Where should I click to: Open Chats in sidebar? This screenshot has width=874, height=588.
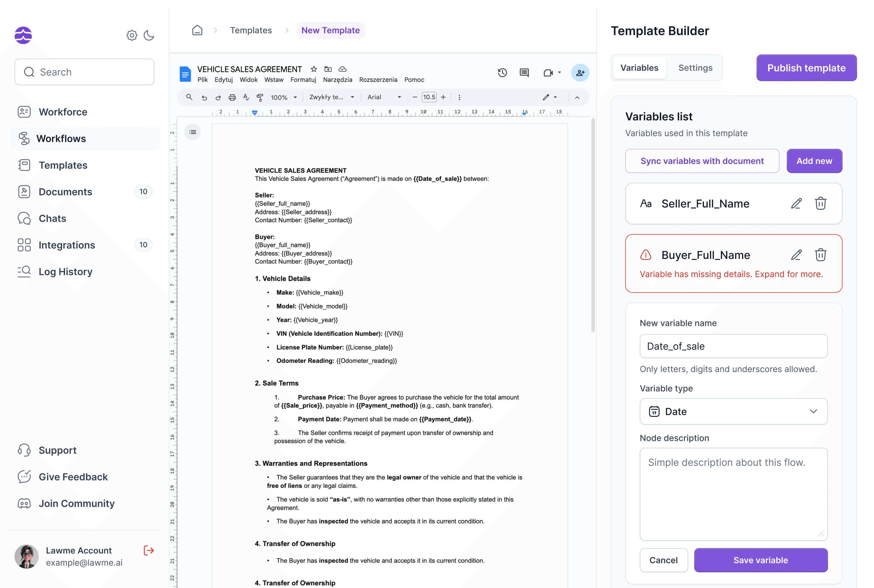click(x=85, y=218)
